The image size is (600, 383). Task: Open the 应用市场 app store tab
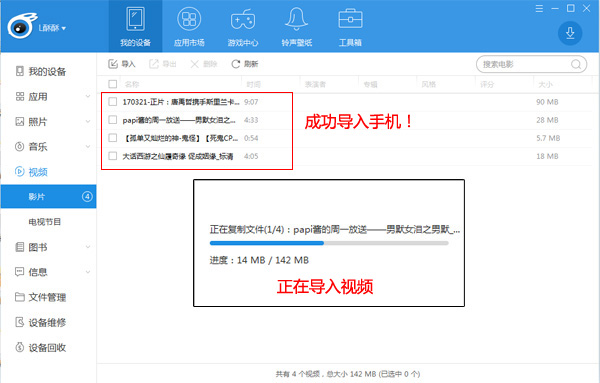(189, 26)
